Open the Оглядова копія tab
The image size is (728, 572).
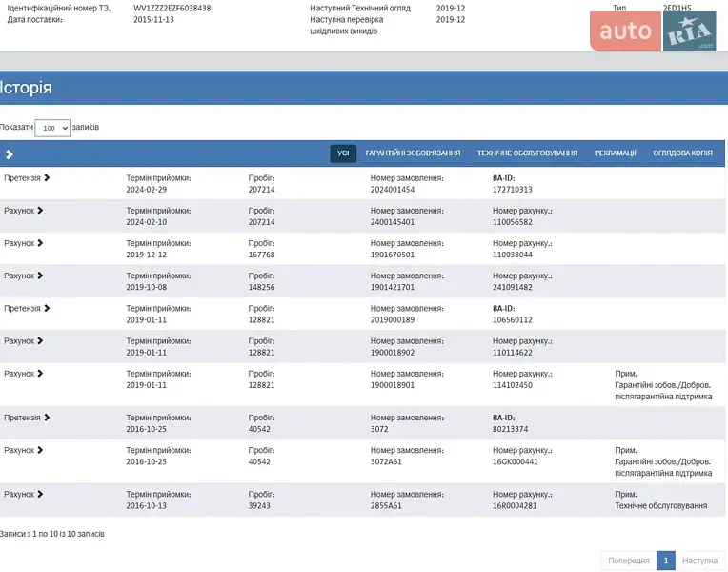point(682,153)
